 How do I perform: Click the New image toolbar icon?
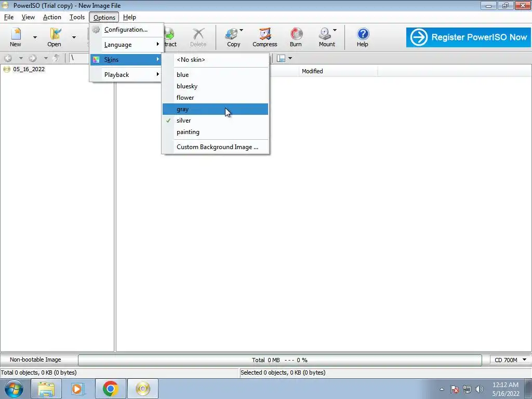pyautogui.click(x=16, y=34)
